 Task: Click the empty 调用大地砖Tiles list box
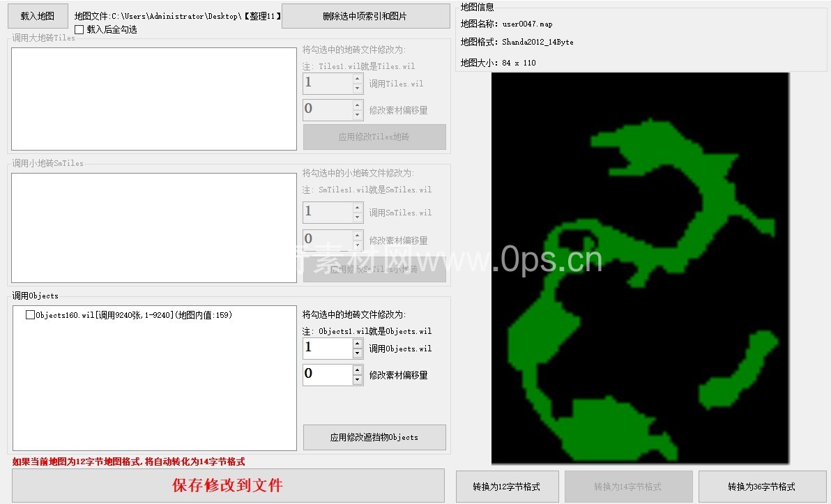pos(154,99)
